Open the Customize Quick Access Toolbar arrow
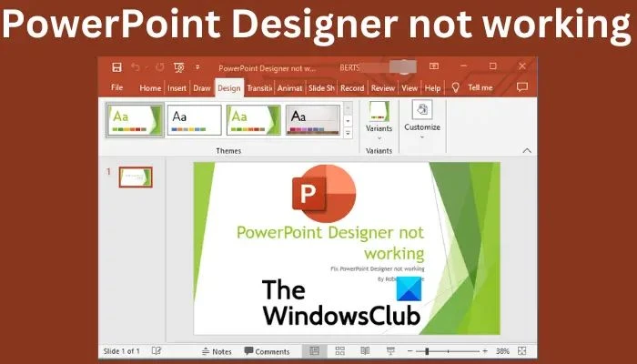637x364 pixels. [197, 67]
